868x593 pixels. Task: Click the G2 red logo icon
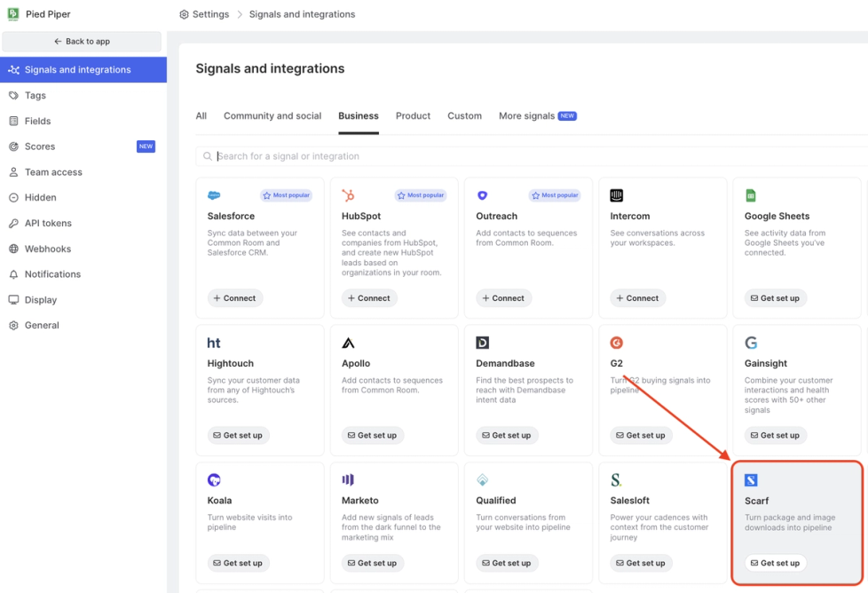[x=616, y=343]
